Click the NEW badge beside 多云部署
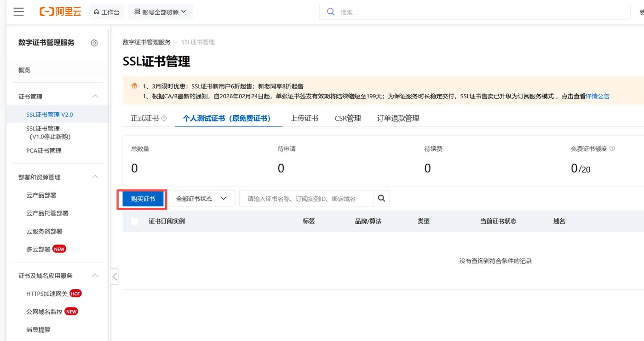Image resolution: width=644 pixels, height=341 pixels. [x=59, y=249]
